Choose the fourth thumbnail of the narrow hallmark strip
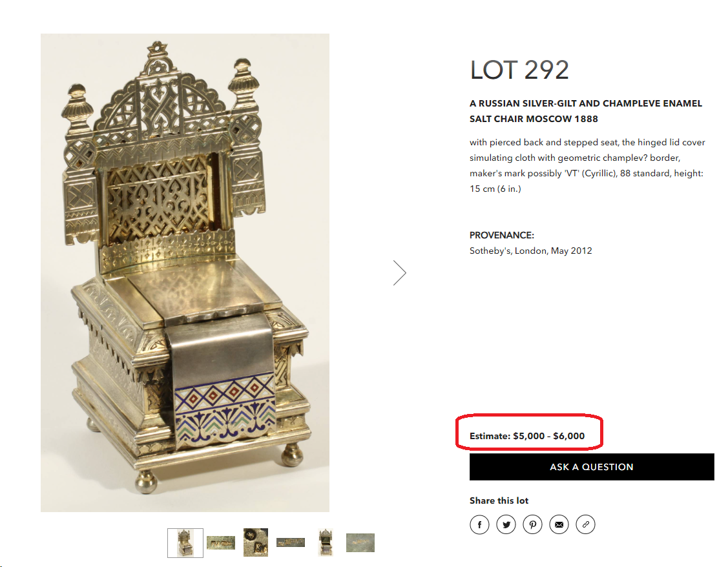728x567 pixels. (291, 542)
